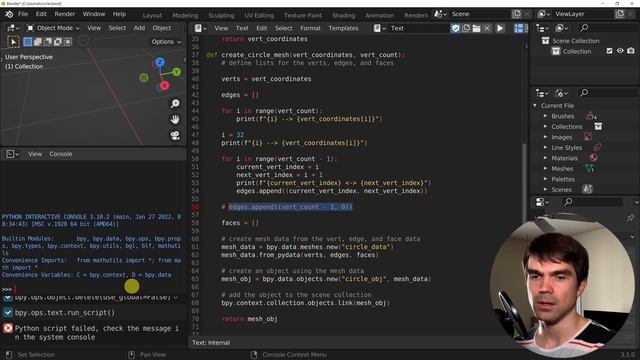Click new scene icon beside Scene field
The image size is (640, 360).
[517, 14]
